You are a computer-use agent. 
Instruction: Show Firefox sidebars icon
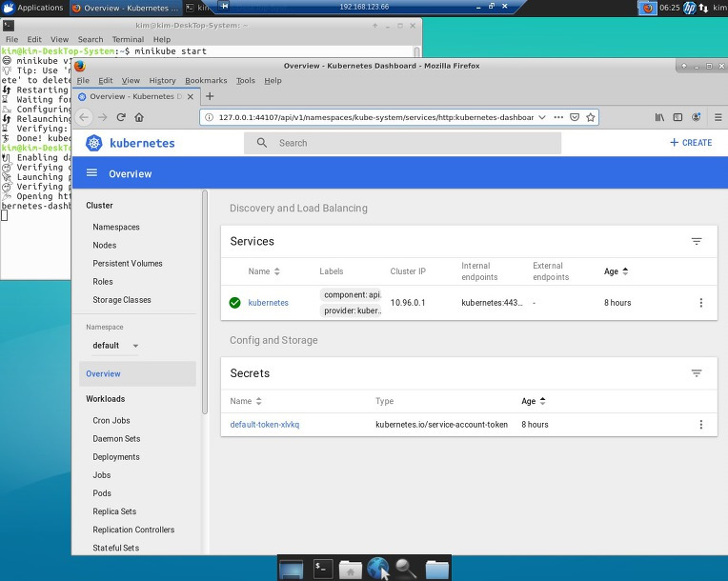[677, 117]
